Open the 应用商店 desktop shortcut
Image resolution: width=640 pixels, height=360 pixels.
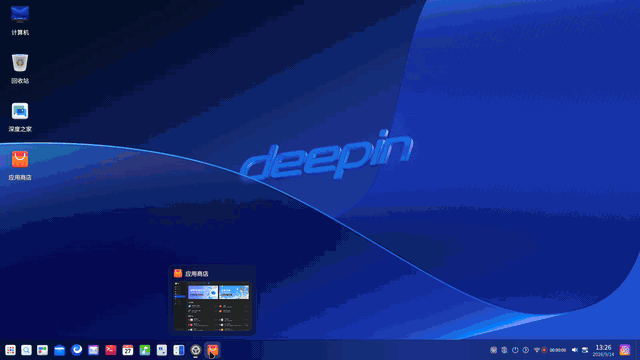(20, 166)
